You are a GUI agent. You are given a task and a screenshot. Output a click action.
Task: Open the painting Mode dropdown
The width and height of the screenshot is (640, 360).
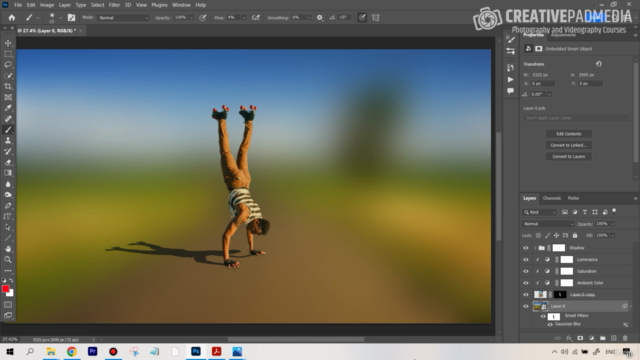point(123,18)
